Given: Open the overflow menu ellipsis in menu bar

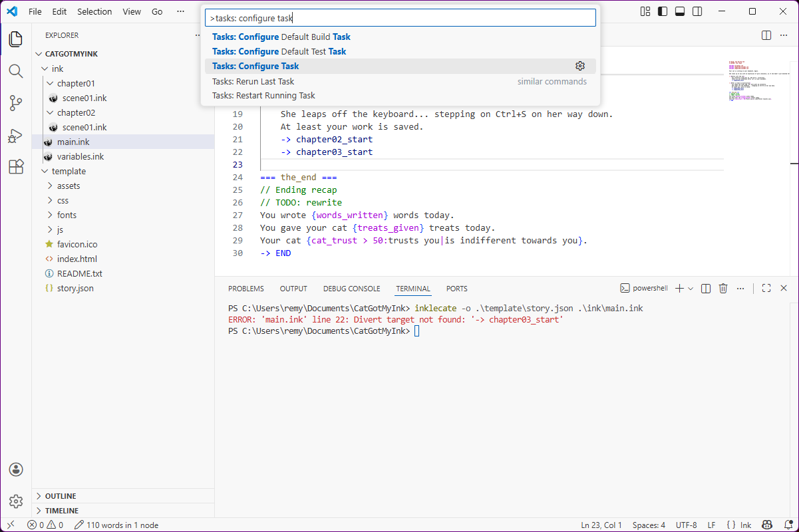Looking at the screenshot, I should coord(181,11).
